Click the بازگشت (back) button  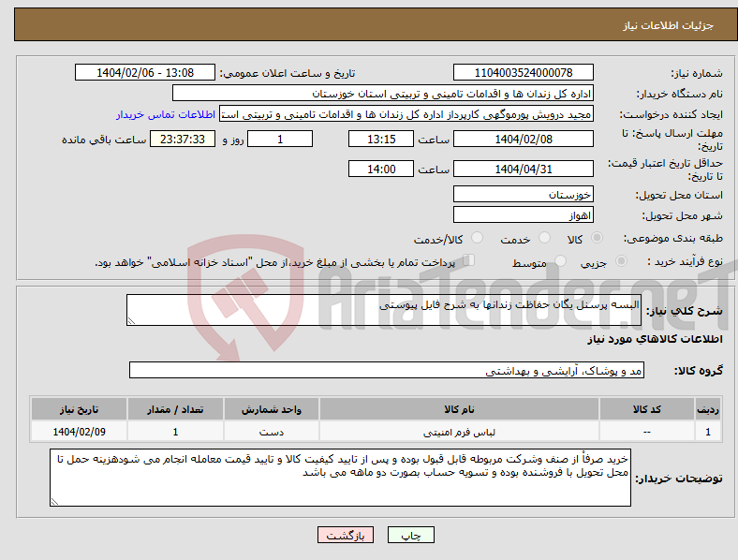pos(346,535)
